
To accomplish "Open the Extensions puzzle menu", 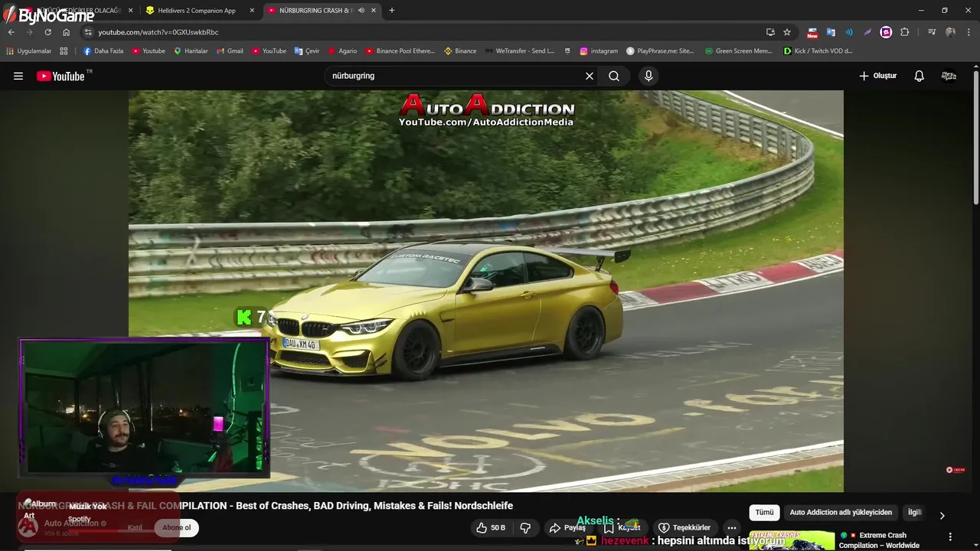I will 905,32.
